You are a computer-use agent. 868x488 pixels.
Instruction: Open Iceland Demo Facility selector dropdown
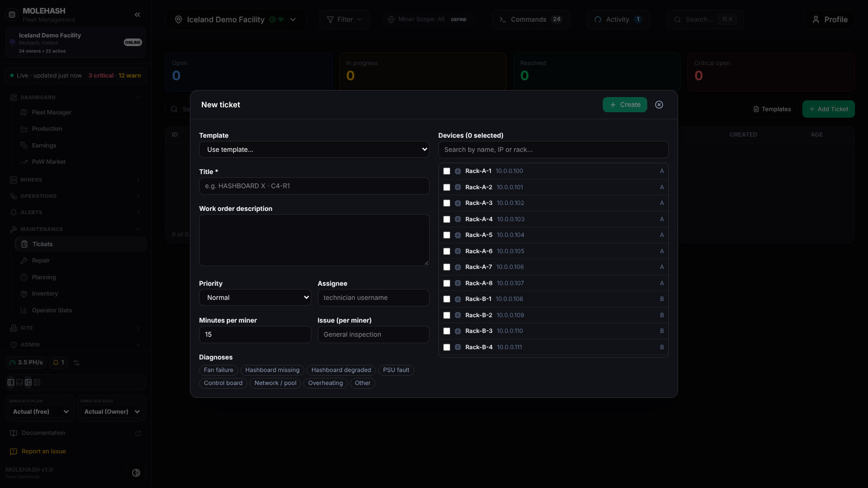coord(236,20)
